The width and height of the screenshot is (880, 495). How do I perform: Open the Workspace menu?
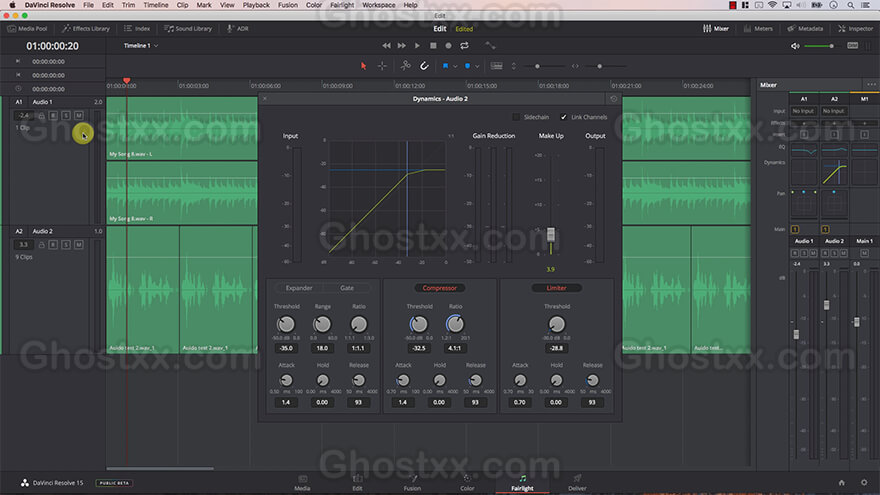378,5
